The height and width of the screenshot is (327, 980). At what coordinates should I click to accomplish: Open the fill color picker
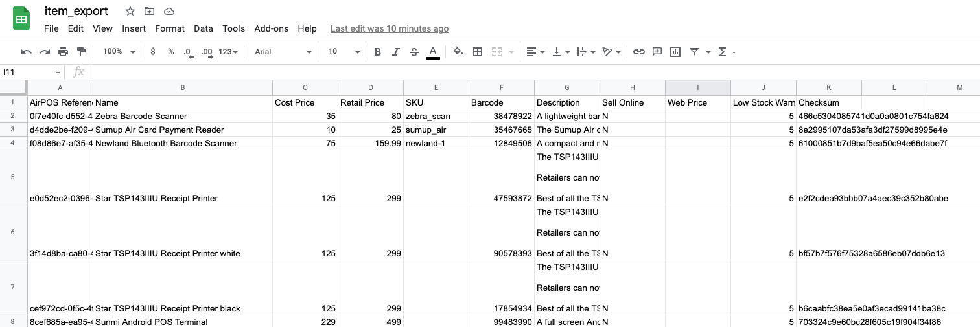tap(458, 52)
